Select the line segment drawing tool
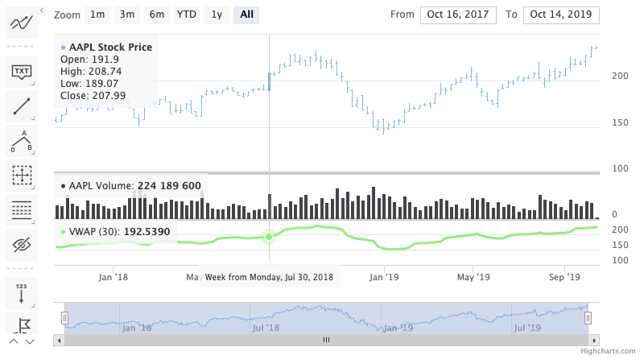Screen dimensions: 644x364 coord(22,106)
